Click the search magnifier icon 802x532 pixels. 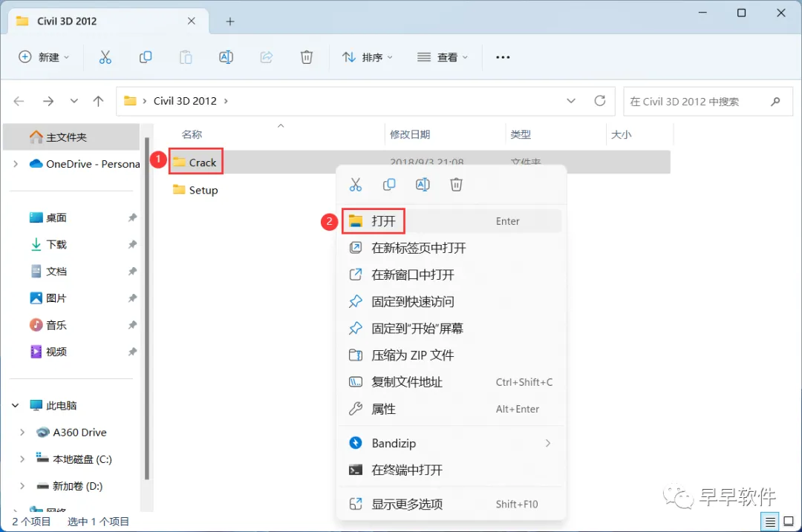(775, 102)
